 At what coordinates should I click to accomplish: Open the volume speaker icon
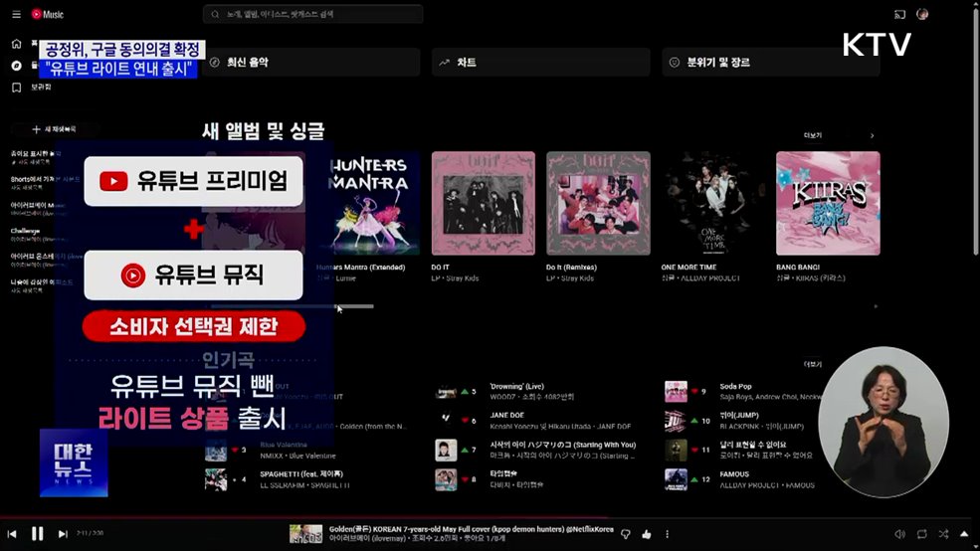pos(900,534)
